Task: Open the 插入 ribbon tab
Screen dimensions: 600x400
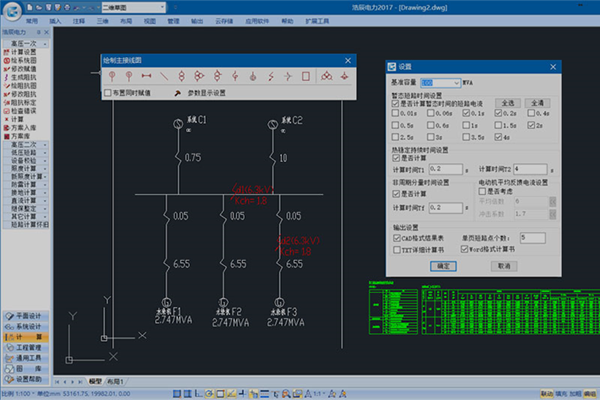Action: point(55,21)
